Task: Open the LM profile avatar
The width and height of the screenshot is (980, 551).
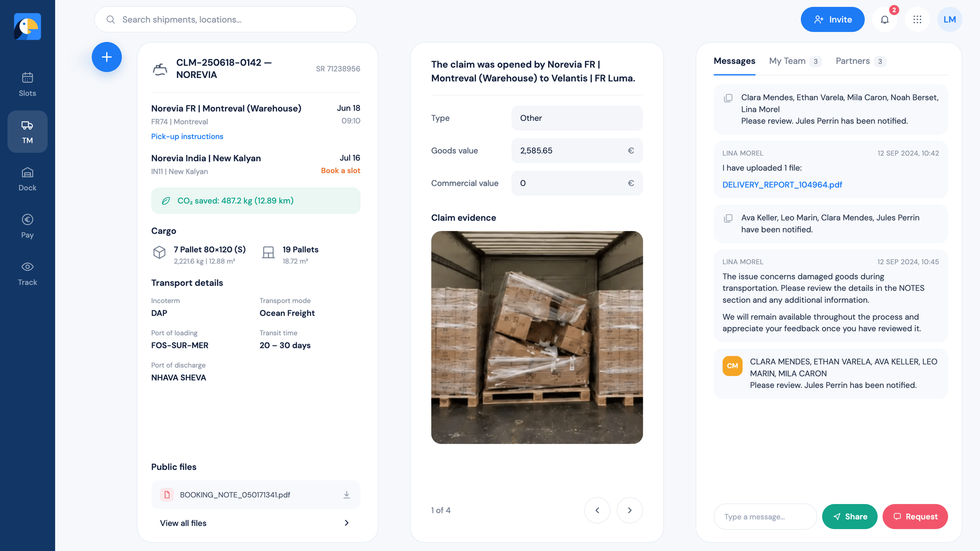Action: [x=950, y=19]
